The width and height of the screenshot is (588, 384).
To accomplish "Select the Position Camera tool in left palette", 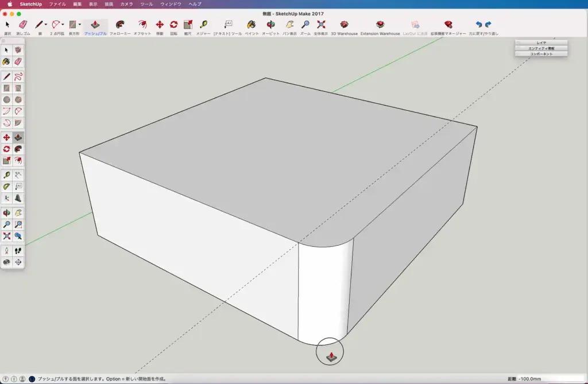I will point(6,250).
